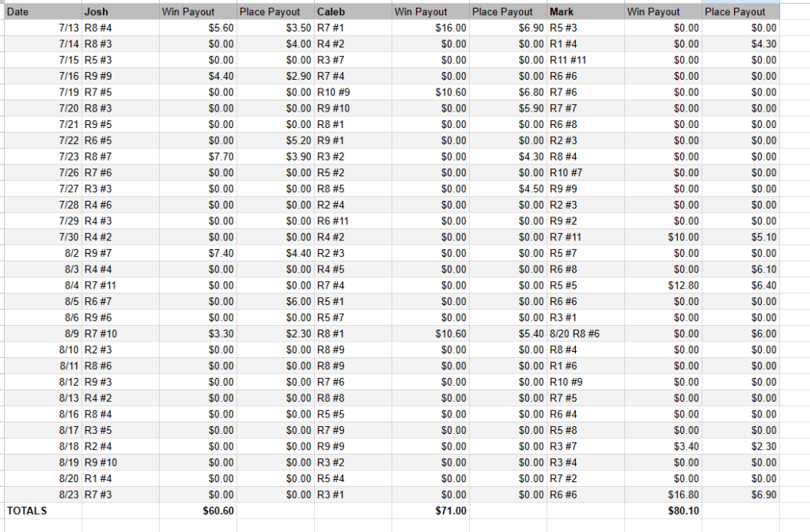Click the cell containing 8/20 R8 #6
The image size is (810, 532).
click(x=585, y=334)
